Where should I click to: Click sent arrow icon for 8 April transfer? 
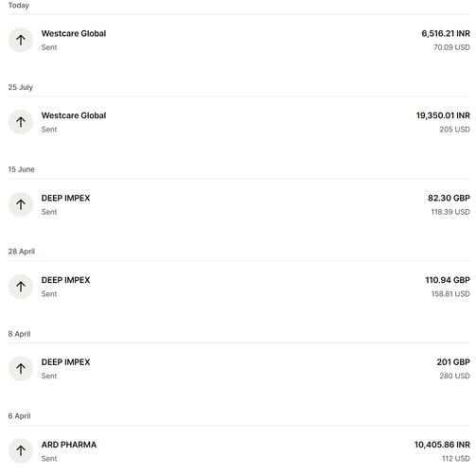pyautogui.click(x=21, y=369)
